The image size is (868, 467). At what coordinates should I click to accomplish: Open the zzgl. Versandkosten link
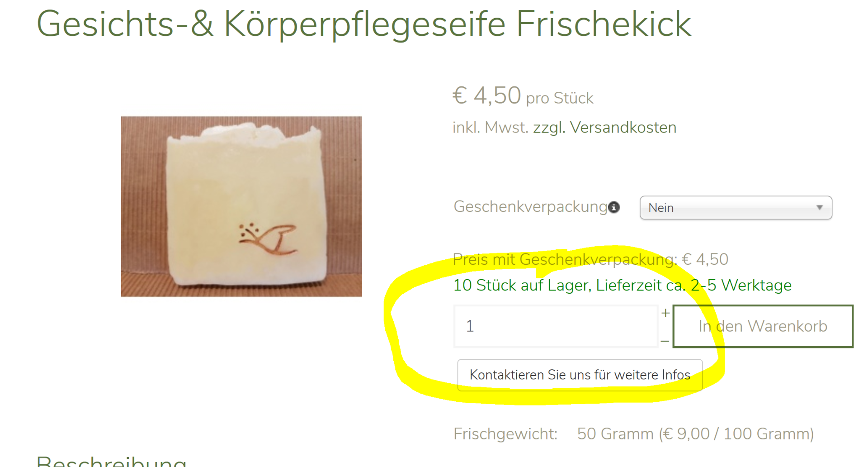tap(605, 128)
